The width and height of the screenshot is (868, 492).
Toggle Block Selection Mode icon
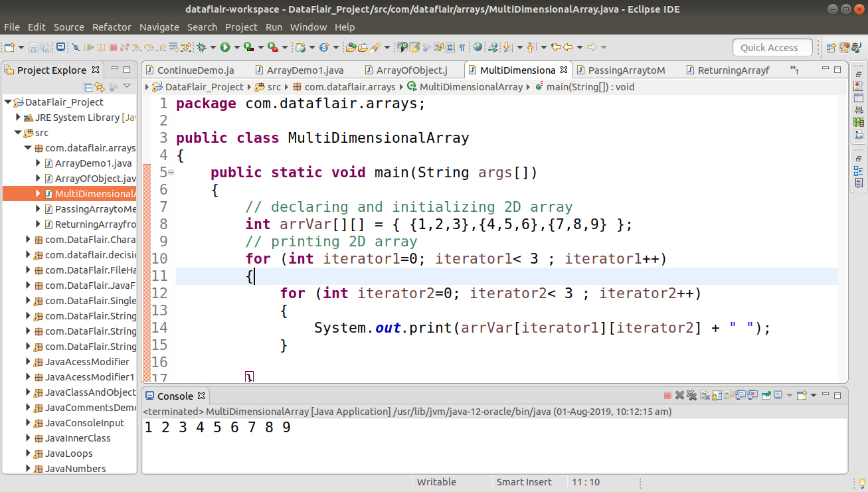450,47
